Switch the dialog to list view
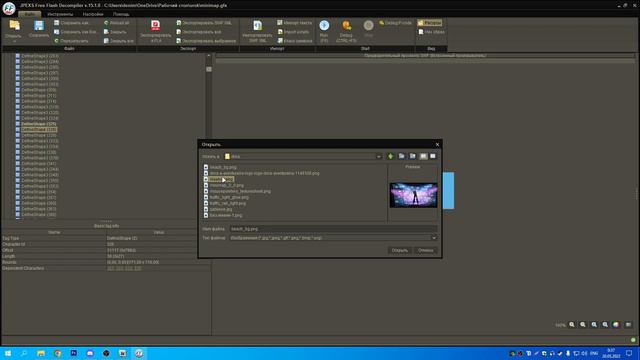 pos(423,156)
